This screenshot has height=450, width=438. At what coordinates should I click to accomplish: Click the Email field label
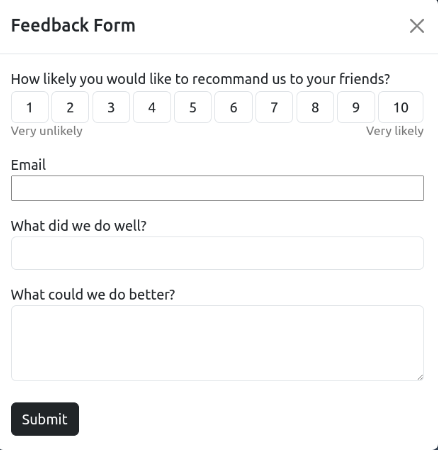click(28, 165)
